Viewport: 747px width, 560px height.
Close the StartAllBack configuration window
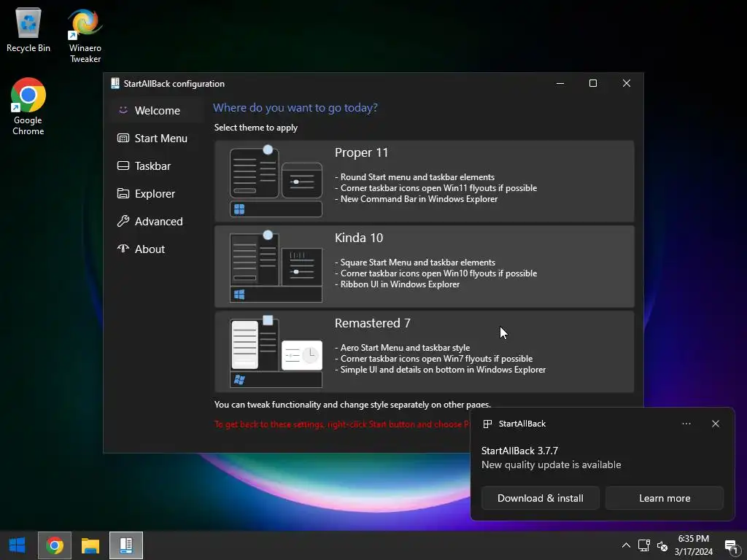tap(627, 83)
